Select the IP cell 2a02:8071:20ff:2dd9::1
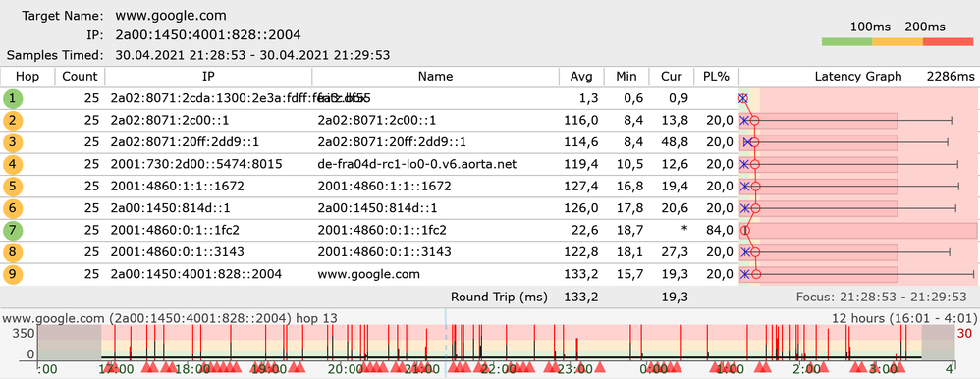Screen dimensions: 980x379 pos(185,142)
